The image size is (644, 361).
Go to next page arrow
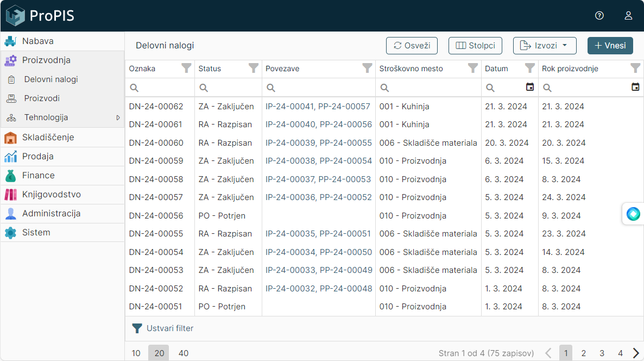tap(636, 353)
